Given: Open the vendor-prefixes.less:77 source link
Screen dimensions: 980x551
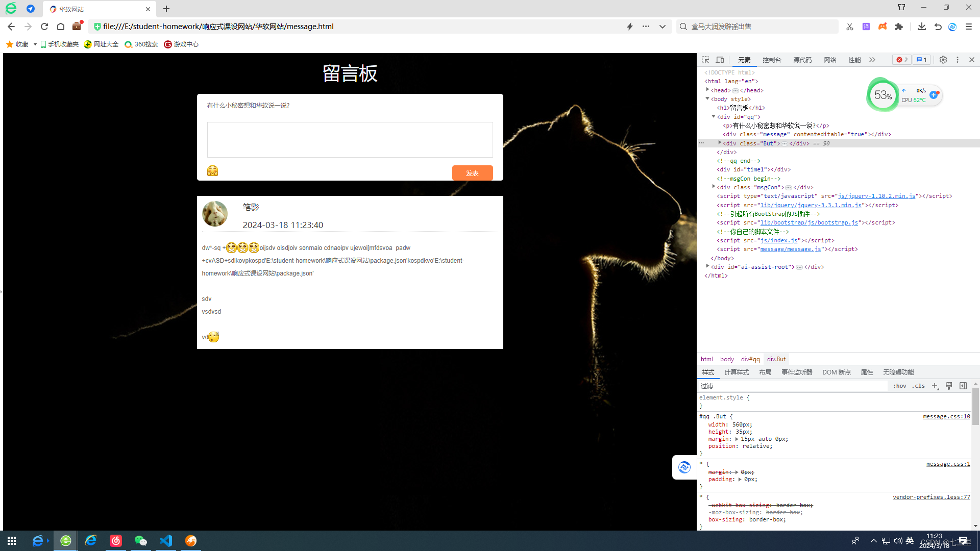Looking at the screenshot, I should pos(932,497).
